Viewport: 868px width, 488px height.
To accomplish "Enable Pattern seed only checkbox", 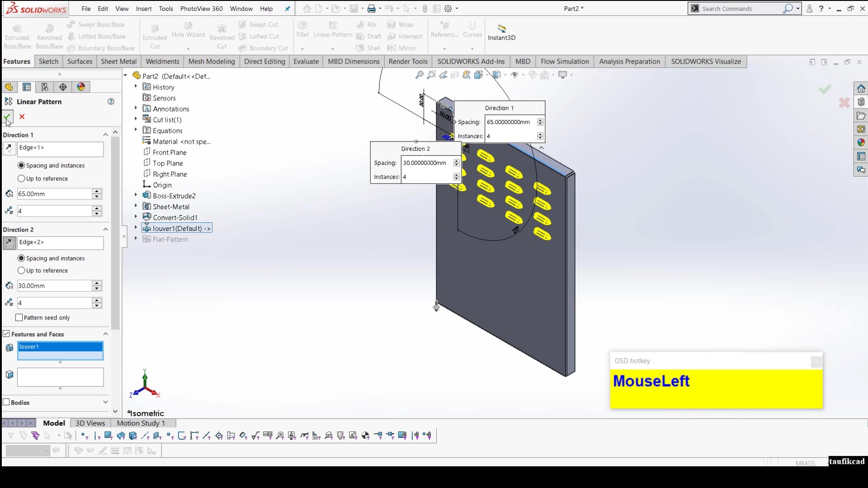I will pyautogui.click(x=19, y=318).
